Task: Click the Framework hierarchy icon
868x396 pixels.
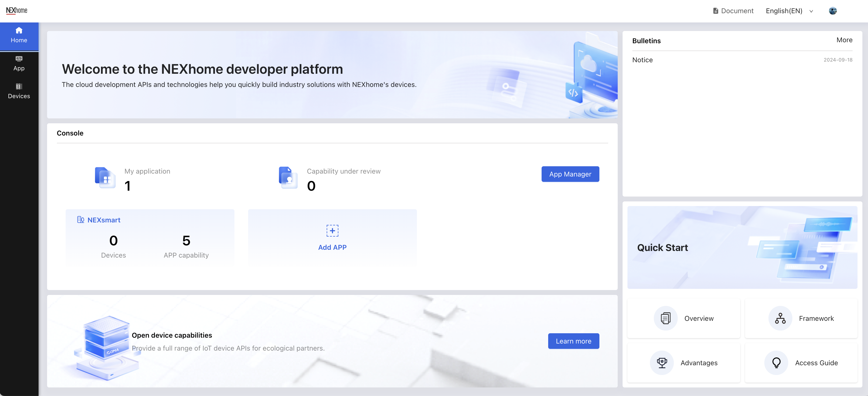Action: pyautogui.click(x=780, y=318)
